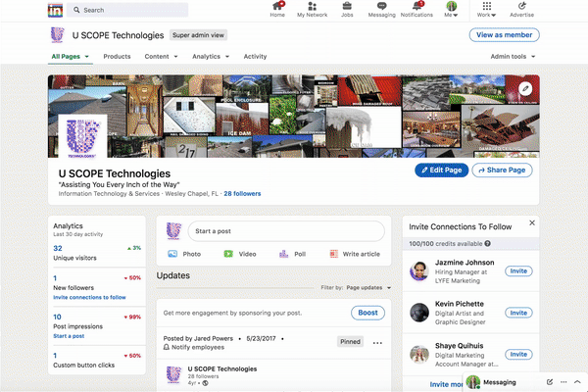Invite Jazmine Johnson to follow

coord(518,270)
